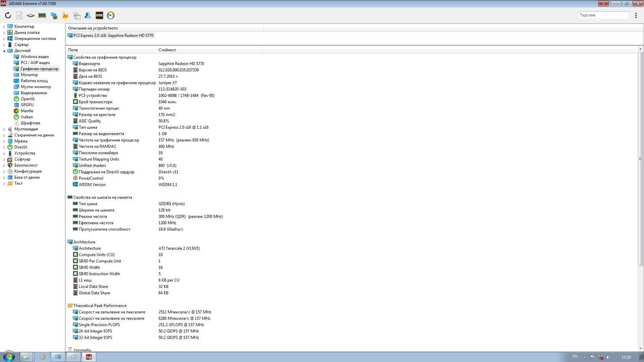This screenshot has height=362, width=644.
Task: Click the scrollbar down arrow
Action: [x=640, y=349]
